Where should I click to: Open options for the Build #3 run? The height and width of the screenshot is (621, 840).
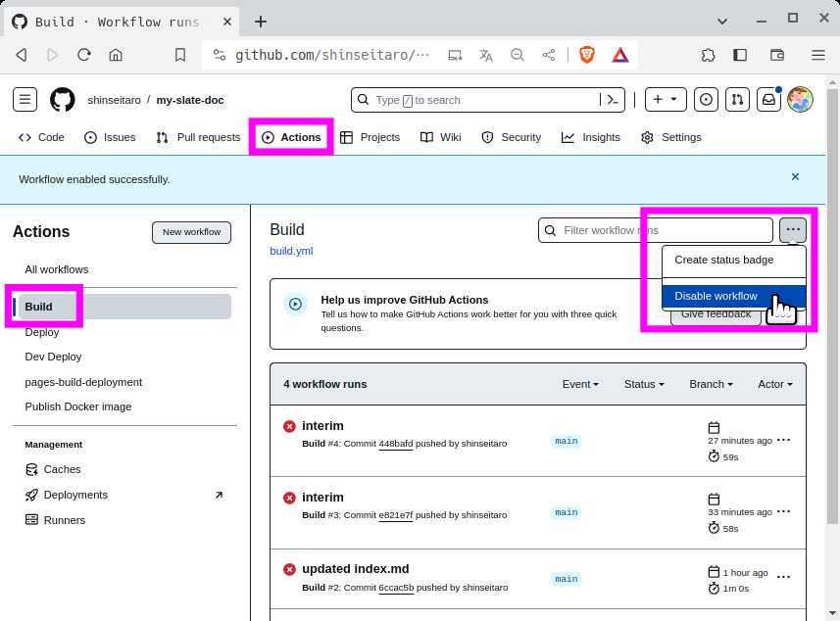coord(783,511)
